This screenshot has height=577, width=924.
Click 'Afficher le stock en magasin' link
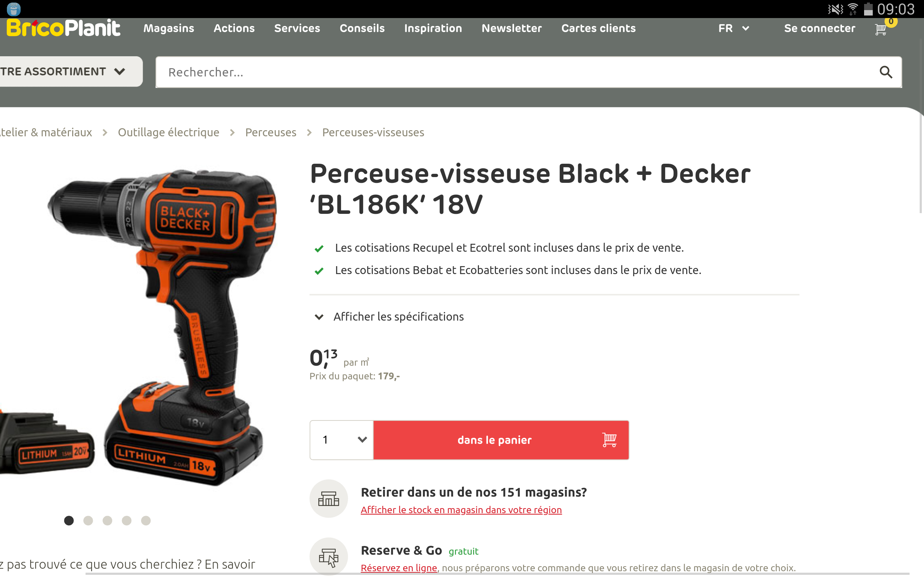pos(461,510)
